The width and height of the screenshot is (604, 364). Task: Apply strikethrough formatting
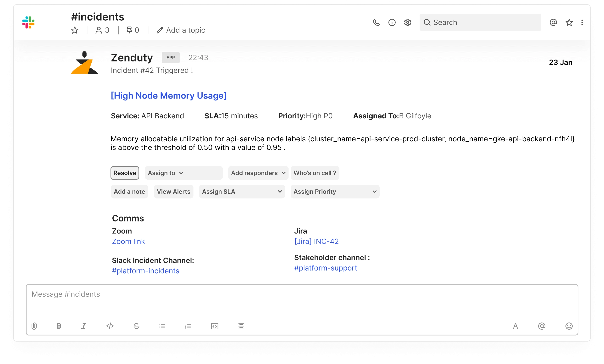click(137, 326)
